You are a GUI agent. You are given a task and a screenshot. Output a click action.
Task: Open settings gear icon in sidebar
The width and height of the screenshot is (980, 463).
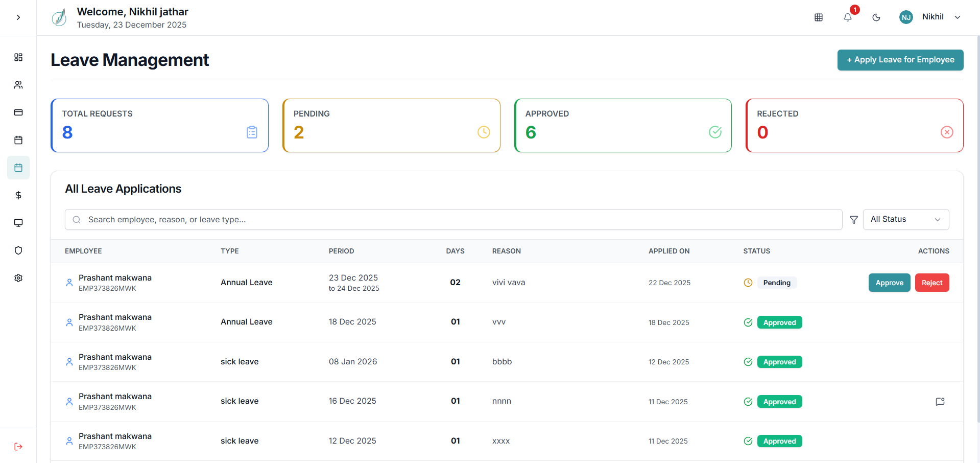18,278
